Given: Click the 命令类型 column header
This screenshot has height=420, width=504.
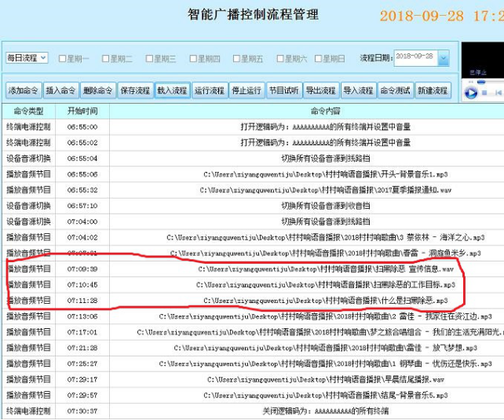Looking at the screenshot, I should [x=30, y=111].
